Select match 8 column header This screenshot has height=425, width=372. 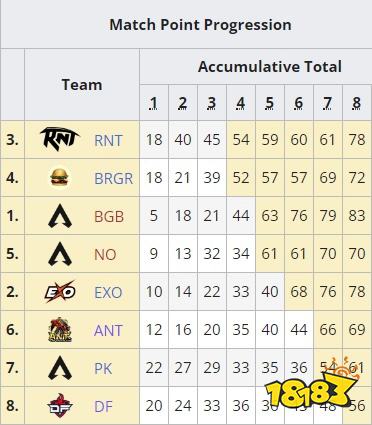coord(357,103)
